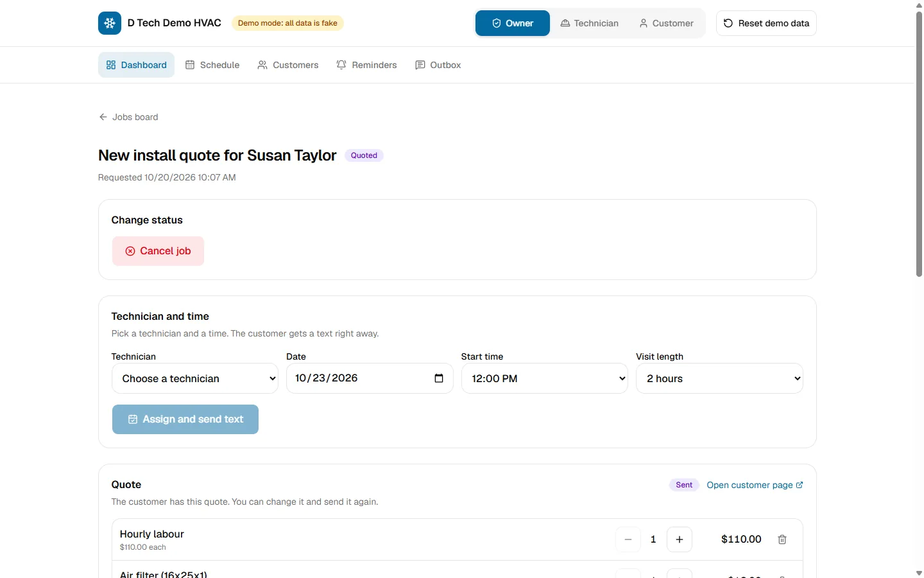Click the Date input field

point(370,379)
